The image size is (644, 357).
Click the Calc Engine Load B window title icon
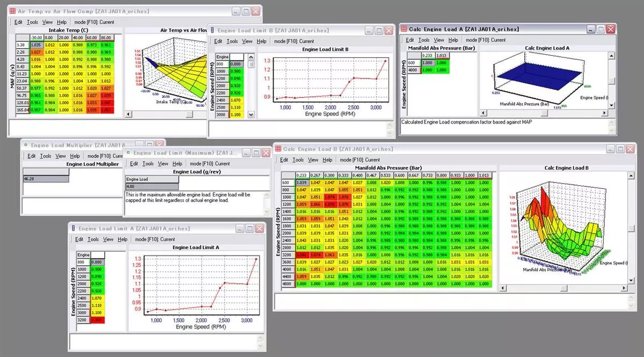pos(278,148)
